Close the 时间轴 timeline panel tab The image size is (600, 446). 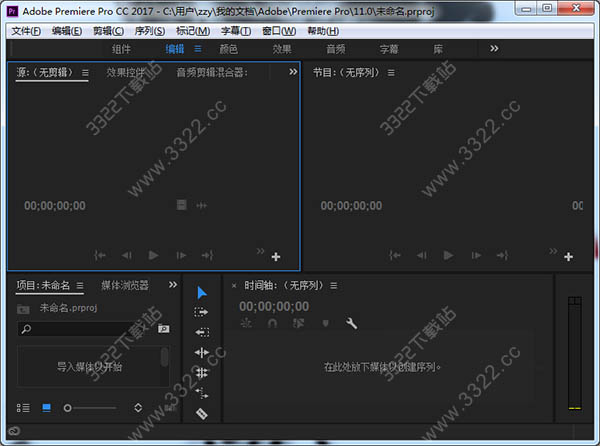234,286
